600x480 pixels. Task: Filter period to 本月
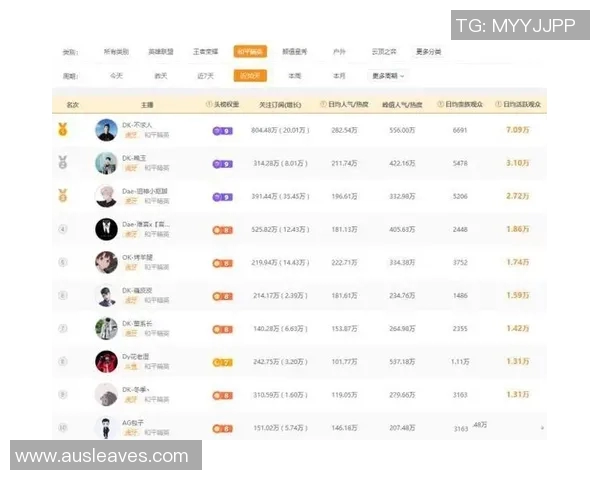[339, 76]
